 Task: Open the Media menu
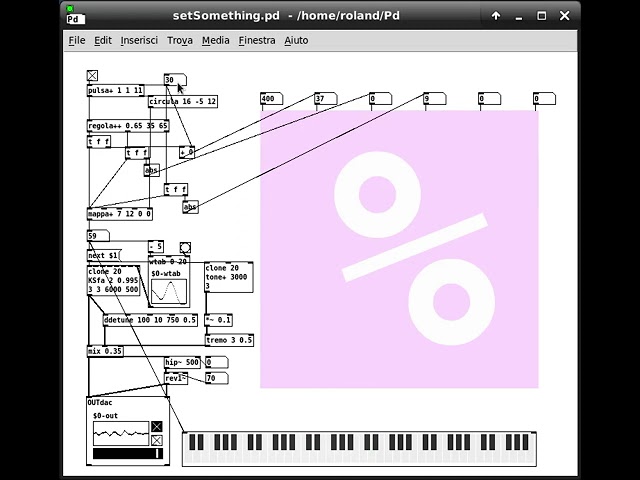(x=216, y=40)
